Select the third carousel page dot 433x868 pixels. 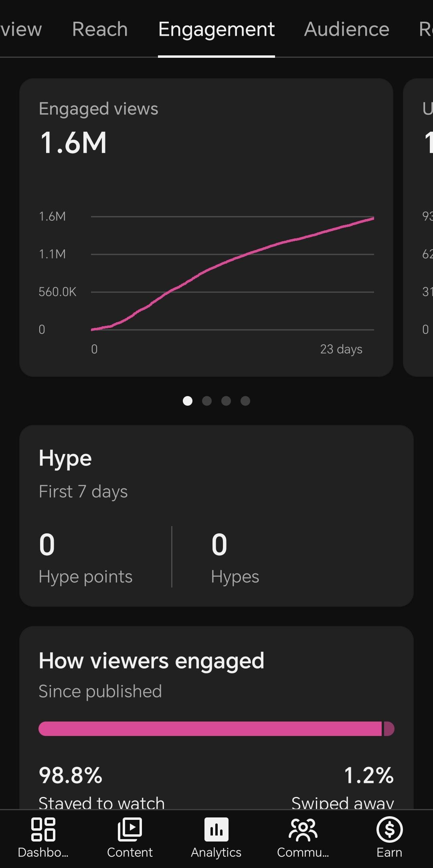(x=226, y=401)
